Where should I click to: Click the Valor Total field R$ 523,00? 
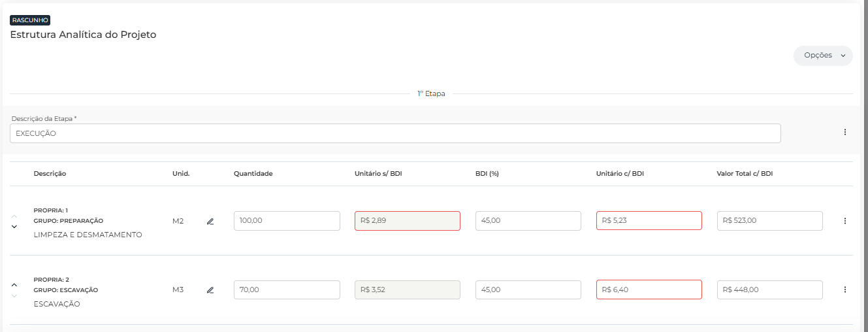pyautogui.click(x=769, y=221)
